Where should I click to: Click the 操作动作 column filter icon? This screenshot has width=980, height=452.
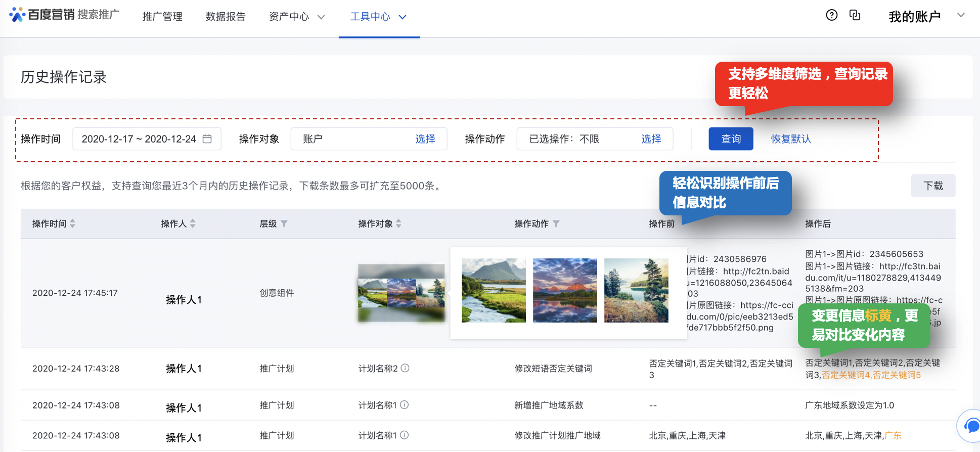pyautogui.click(x=556, y=223)
